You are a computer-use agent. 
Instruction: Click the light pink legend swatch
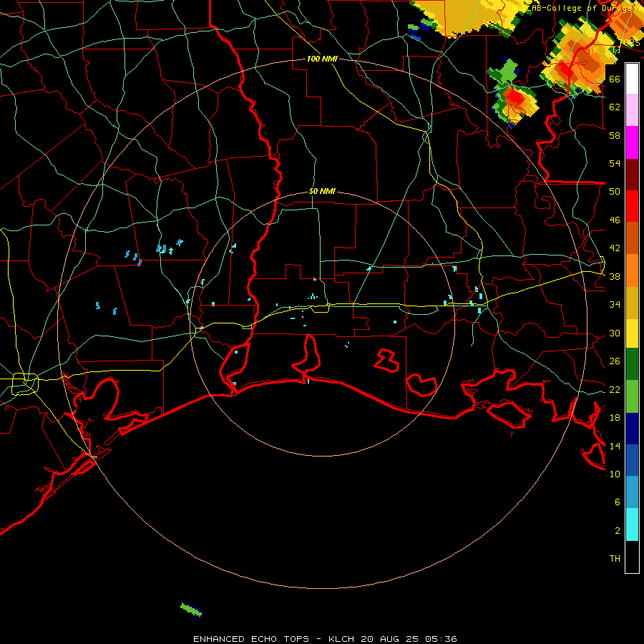pos(632,110)
